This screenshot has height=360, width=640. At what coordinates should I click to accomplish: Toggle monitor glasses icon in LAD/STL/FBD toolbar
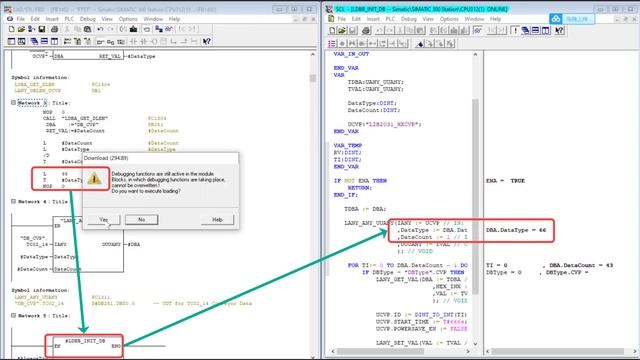coord(169,29)
